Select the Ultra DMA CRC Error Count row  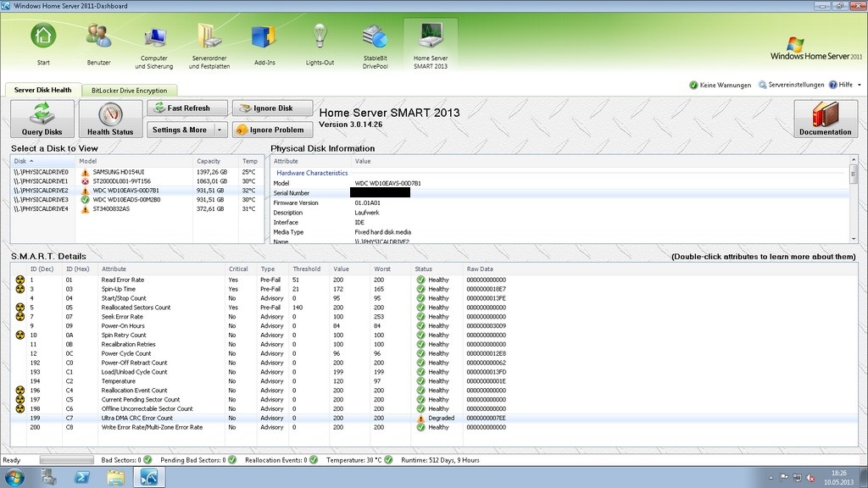pyautogui.click(x=434, y=419)
